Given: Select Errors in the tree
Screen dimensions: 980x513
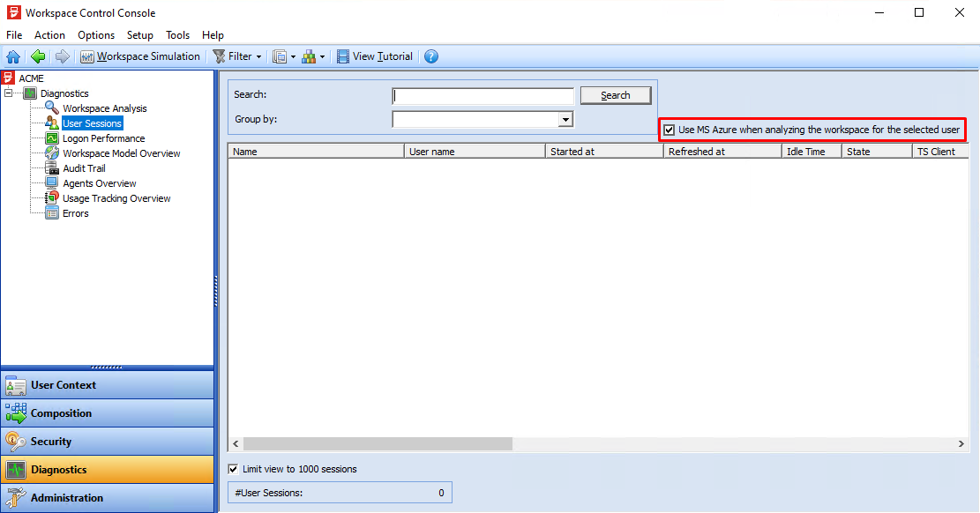Looking at the screenshot, I should point(76,213).
